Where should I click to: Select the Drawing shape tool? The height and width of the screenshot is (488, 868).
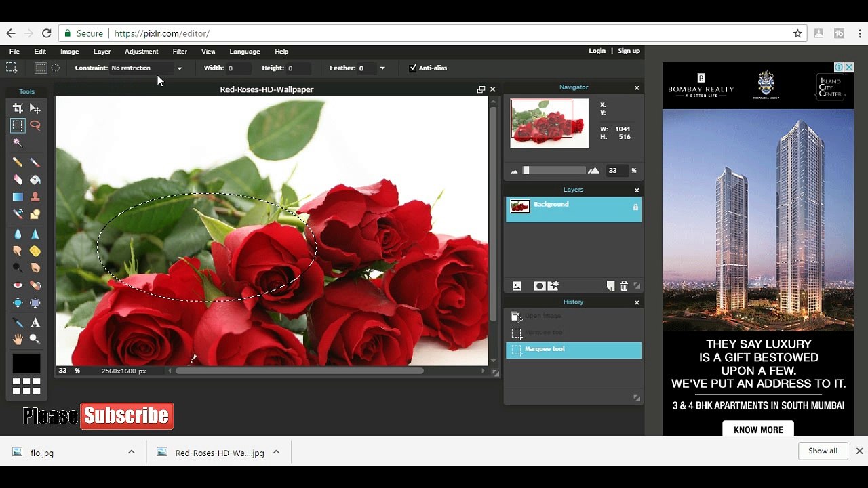[35, 213]
